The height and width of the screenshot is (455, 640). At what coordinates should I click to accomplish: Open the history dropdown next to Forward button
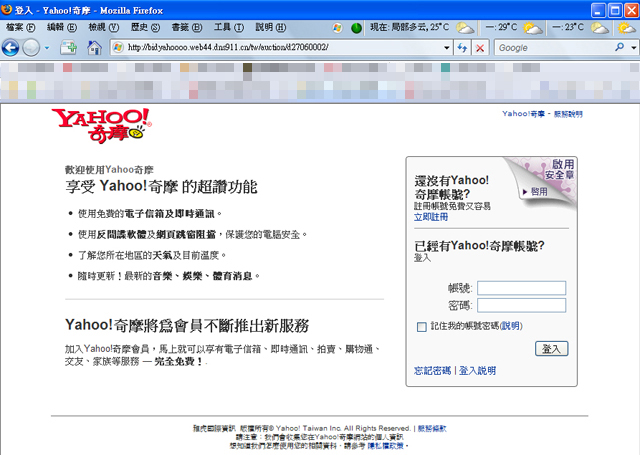[47, 48]
